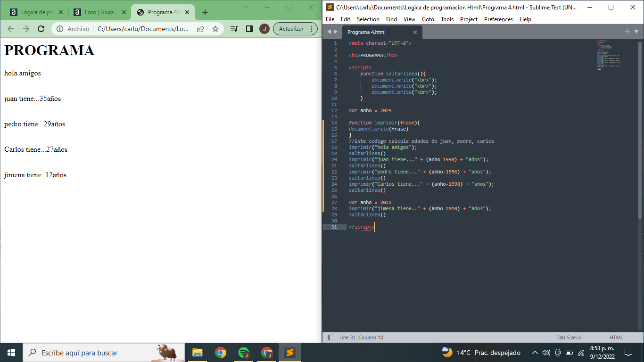
Task: Open Sublime Text File menu
Action: coord(330,19)
